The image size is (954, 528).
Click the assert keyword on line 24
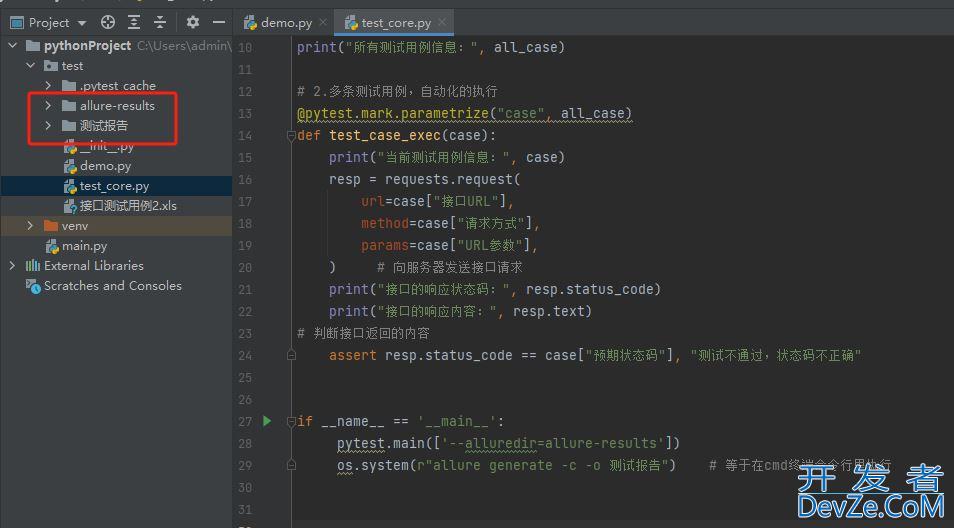[353, 355]
